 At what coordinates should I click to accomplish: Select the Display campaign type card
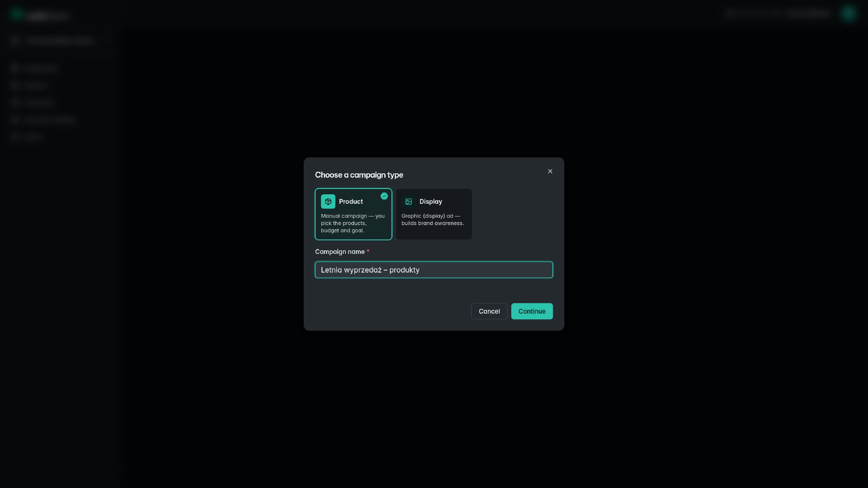434,214
